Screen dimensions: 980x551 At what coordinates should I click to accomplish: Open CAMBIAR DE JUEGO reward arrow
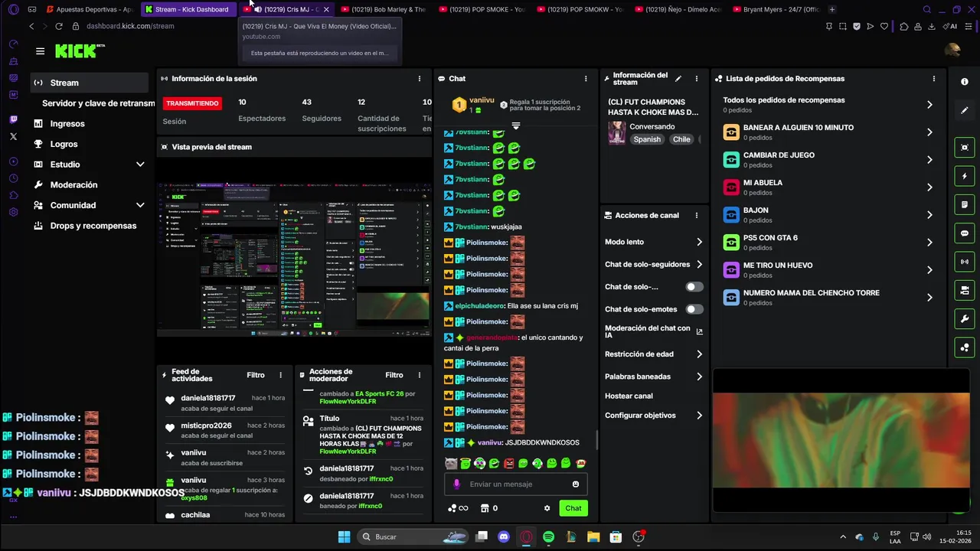coord(929,160)
